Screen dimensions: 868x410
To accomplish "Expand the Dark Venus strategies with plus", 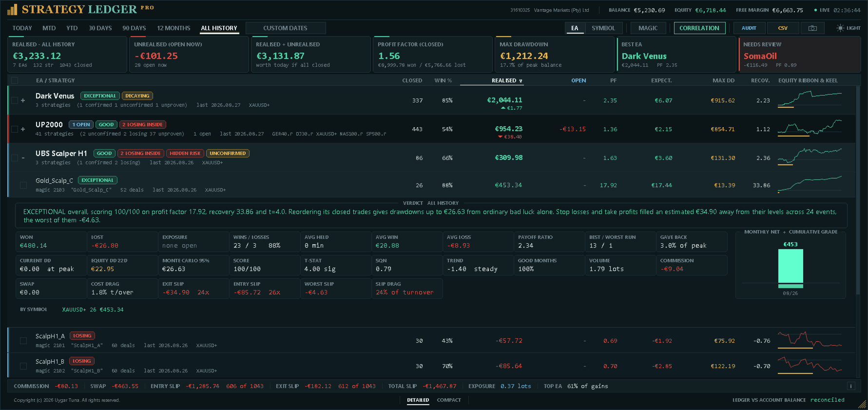I will click(x=23, y=100).
